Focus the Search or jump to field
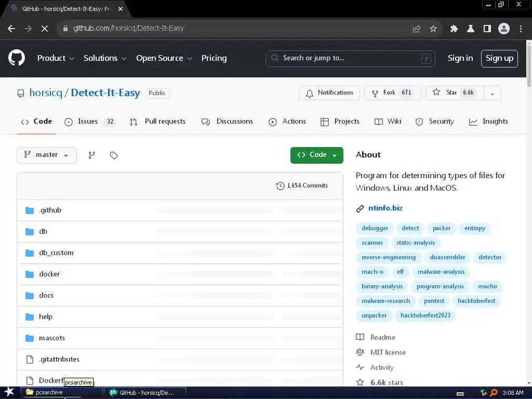This screenshot has height=399, width=532. click(351, 58)
